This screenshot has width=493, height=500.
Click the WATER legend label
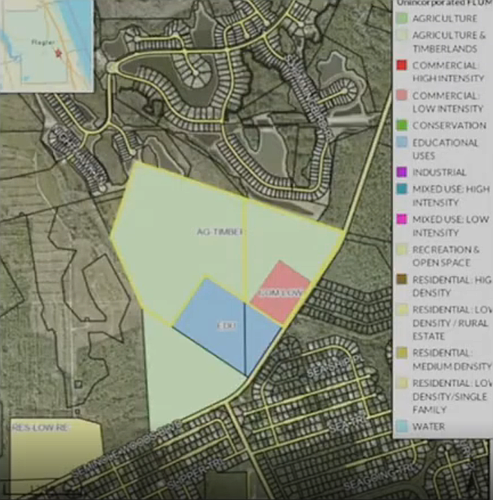coord(428,426)
